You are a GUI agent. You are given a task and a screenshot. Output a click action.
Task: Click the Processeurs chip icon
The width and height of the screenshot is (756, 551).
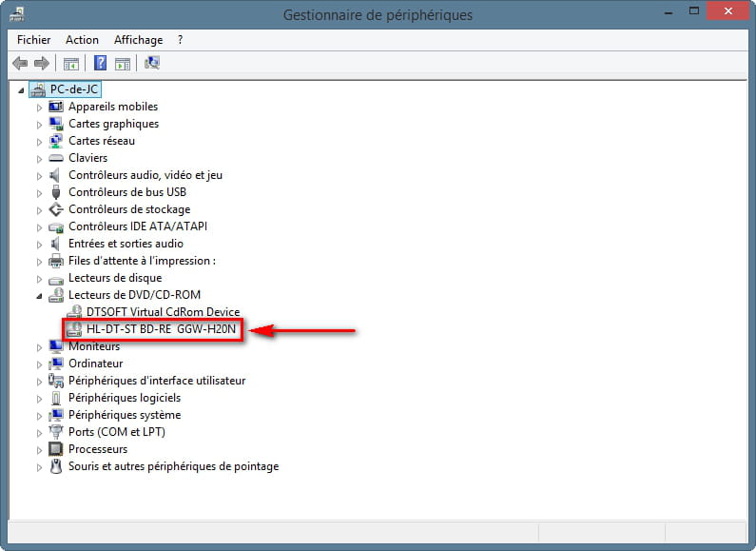coord(56,449)
